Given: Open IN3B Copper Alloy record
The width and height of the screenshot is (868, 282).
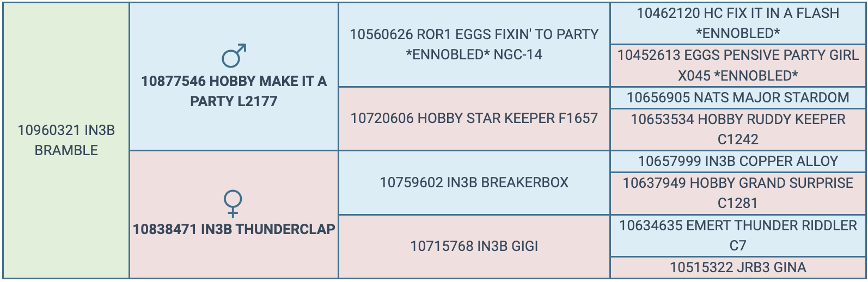Looking at the screenshot, I should [x=738, y=161].
